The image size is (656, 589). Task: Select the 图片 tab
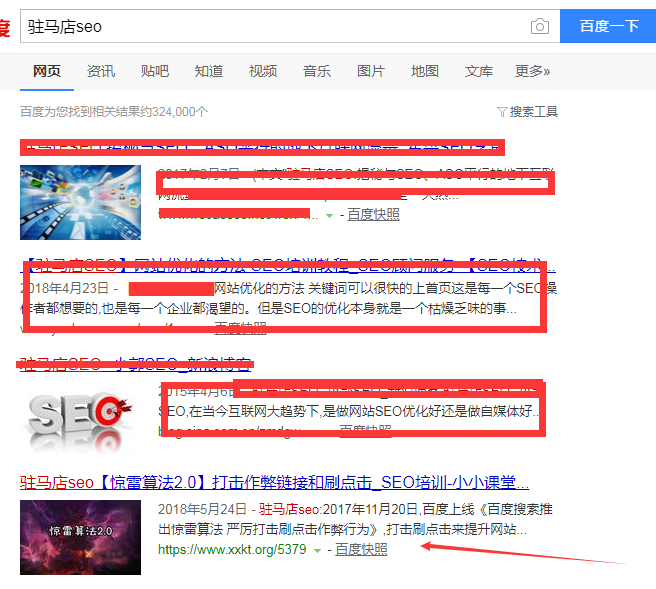pos(371,71)
